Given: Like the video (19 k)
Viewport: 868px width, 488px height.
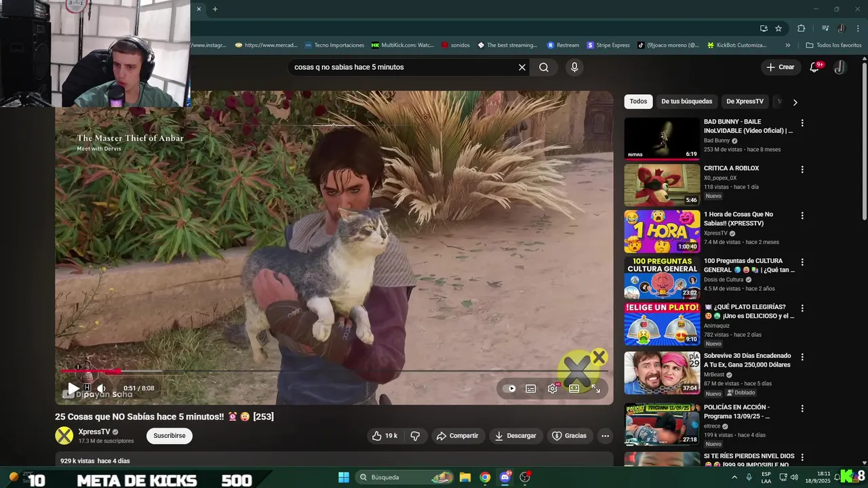Looking at the screenshot, I should 385,436.
